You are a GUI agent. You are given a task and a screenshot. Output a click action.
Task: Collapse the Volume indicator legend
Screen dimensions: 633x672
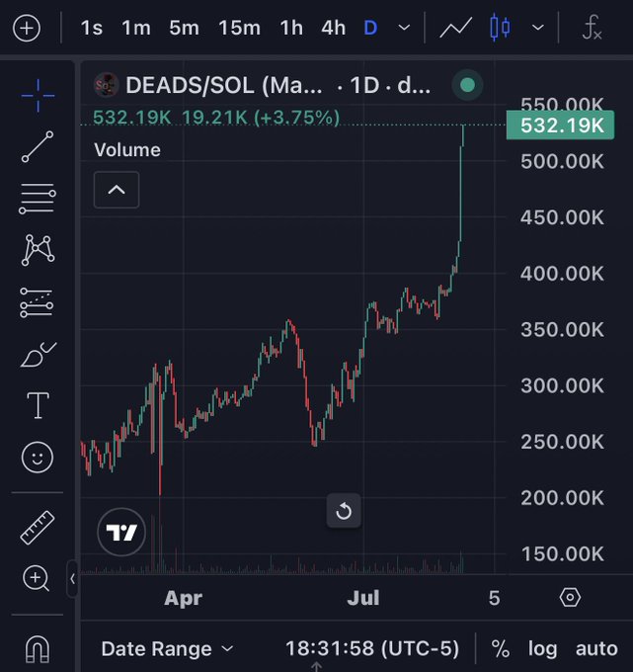[x=117, y=190]
